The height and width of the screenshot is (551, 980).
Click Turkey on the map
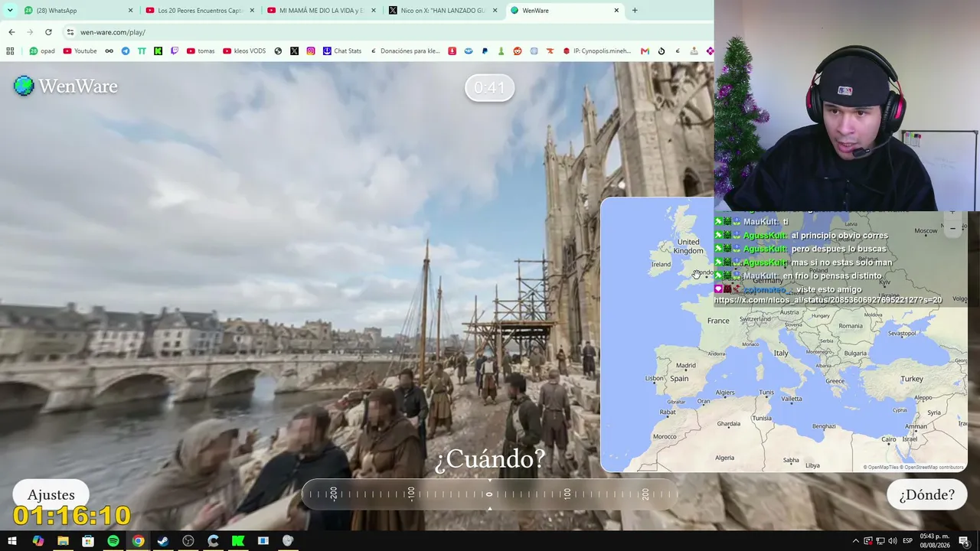click(x=912, y=379)
